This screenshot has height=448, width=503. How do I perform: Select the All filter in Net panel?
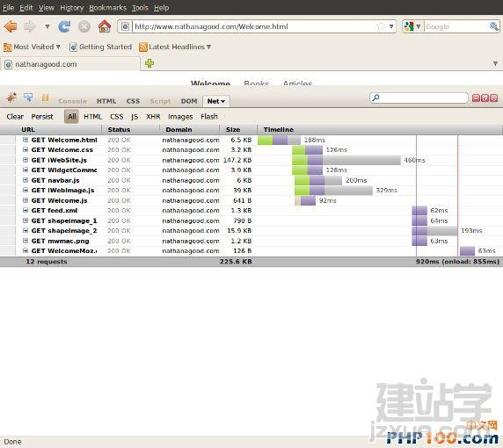pos(71,116)
